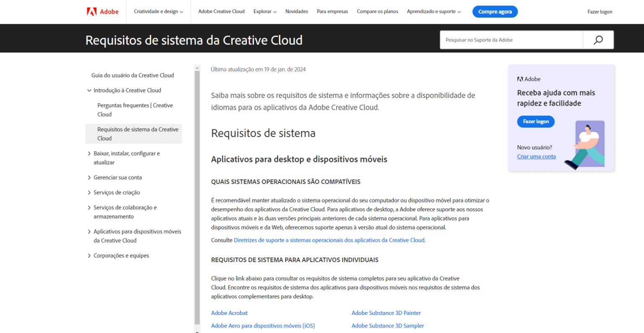This screenshot has height=333, width=644.
Task: Expand the "Explorar" dropdown menu
Action: [x=265, y=11]
